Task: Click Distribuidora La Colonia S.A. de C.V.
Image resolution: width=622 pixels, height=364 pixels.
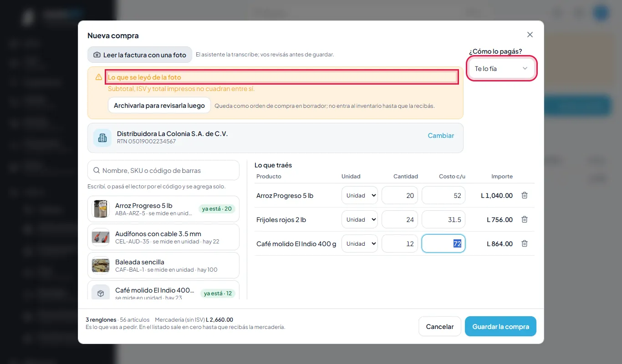Action: tap(172, 134)
